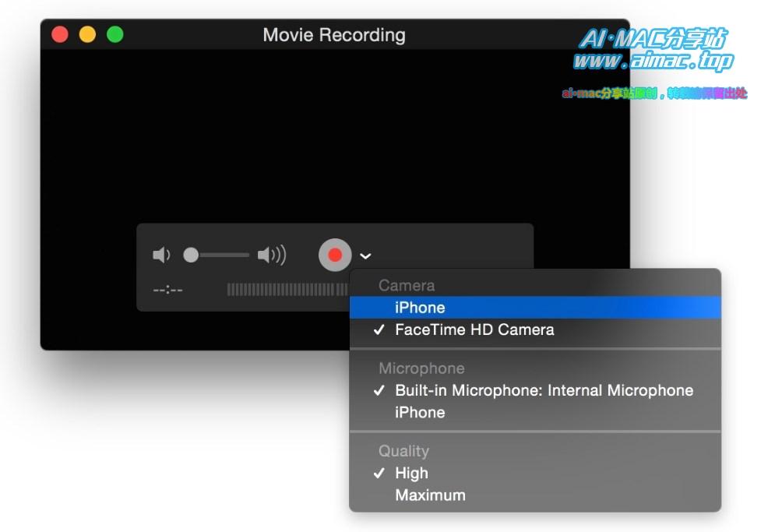The width and height of the screenshot is (775, 532).
Task: Set recording quality to High
Action: click(535, 473)
